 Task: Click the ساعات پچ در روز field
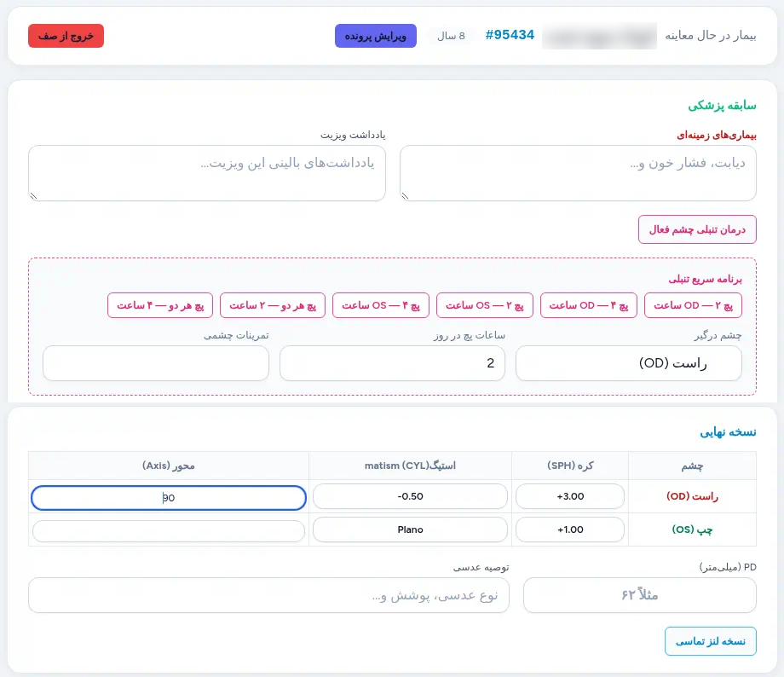(x=392, y=363)
